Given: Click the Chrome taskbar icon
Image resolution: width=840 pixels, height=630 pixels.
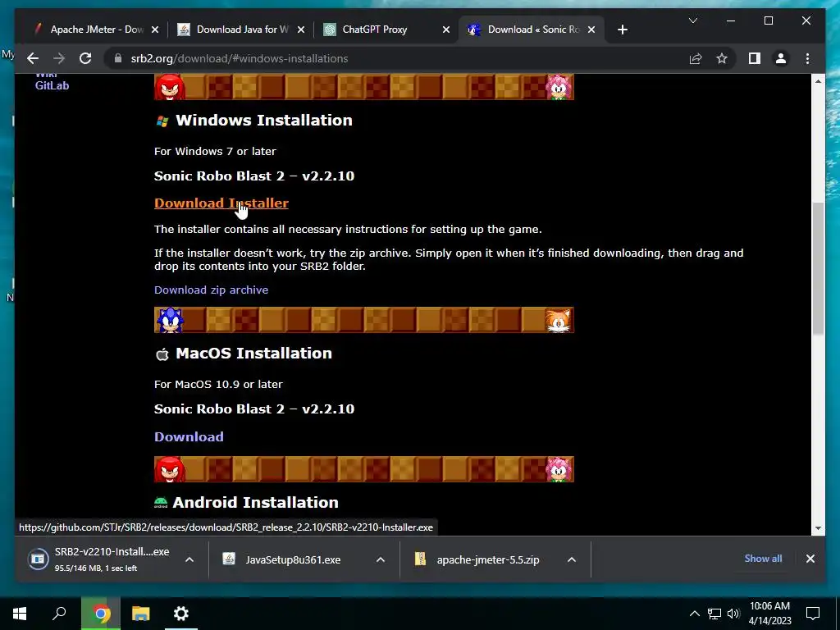Looking at the screenshot, I should (x=100, y=614).
